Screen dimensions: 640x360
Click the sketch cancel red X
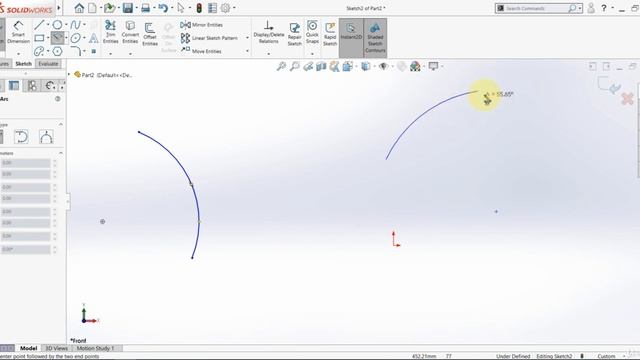[x=627, y=98]
